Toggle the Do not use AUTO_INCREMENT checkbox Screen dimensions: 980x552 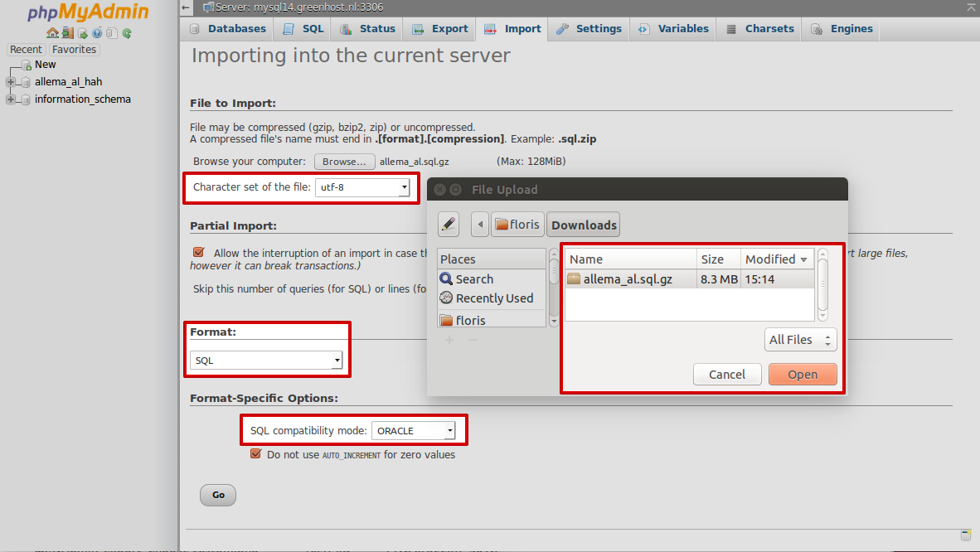(255, 454)
